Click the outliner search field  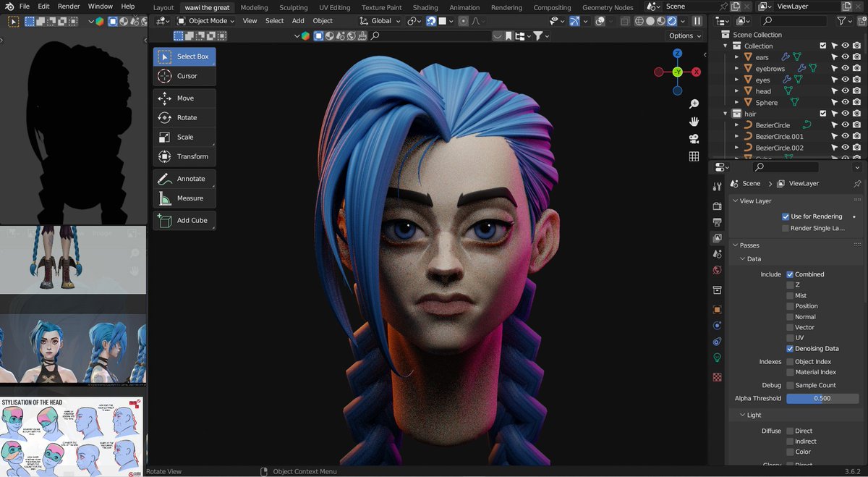tap(793, 21)
